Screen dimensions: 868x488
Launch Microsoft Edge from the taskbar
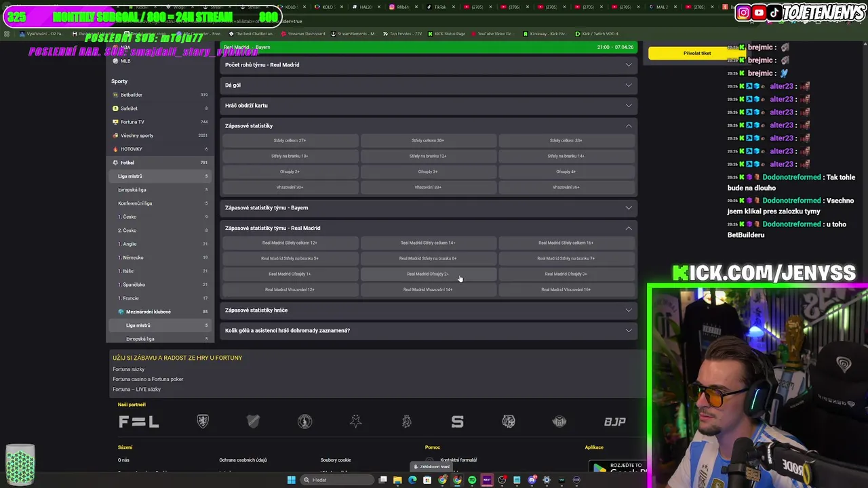[412, 480]
